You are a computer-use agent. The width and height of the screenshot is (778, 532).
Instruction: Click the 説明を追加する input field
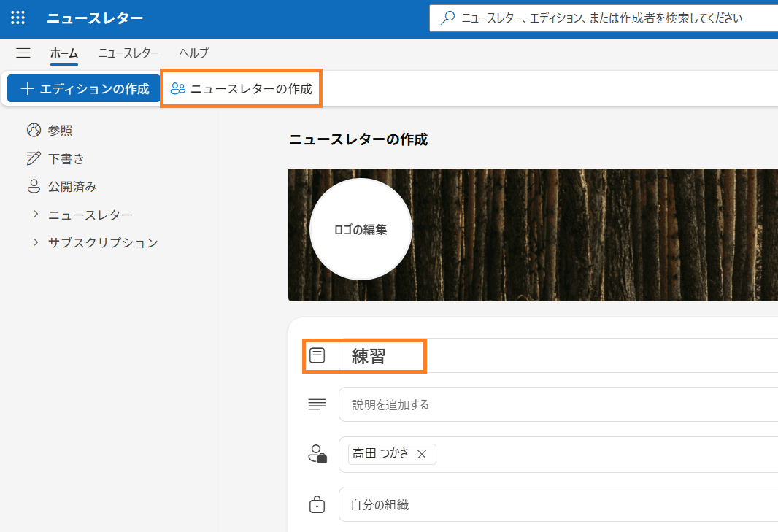(x=555, y=404)
